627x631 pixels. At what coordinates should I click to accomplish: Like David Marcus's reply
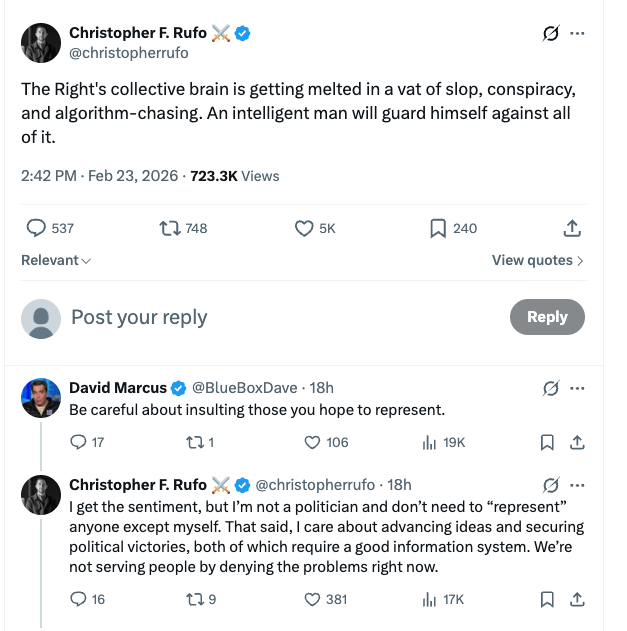click(312, 442)
